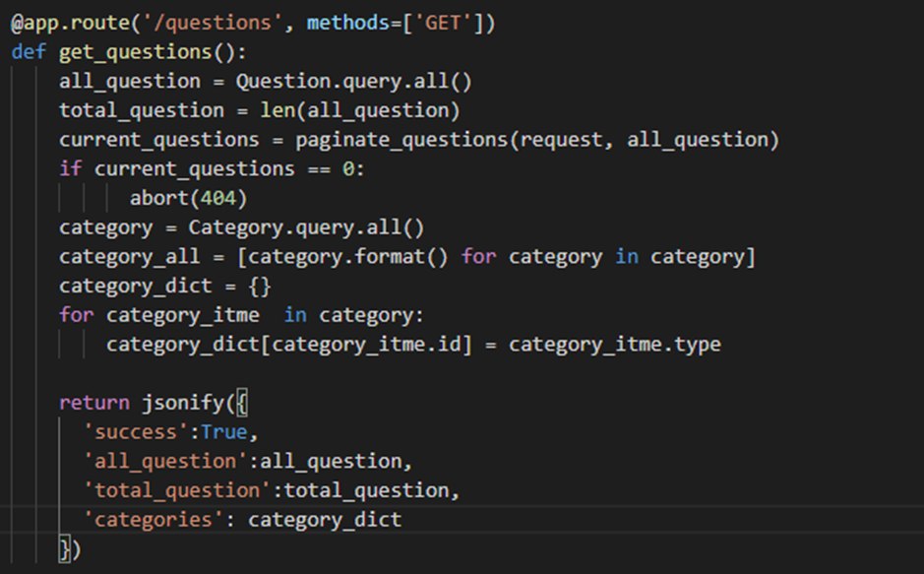Click the len function call
924x574 pixels.
360,111
